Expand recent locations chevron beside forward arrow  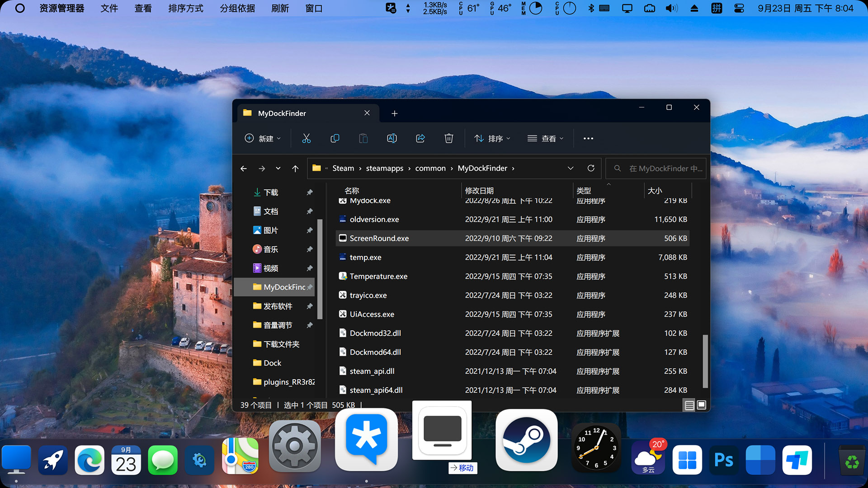coord(278,168)
